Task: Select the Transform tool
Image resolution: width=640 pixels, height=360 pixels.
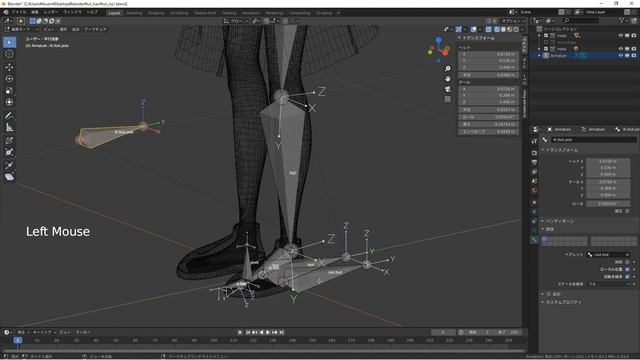Action: coord(9,102)
